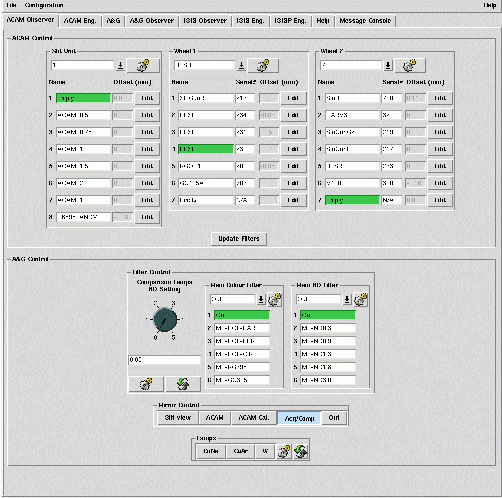Expand the Main ND Filter dropdown
The width and height of the screenshot is (502, 498).
[347, 299]
